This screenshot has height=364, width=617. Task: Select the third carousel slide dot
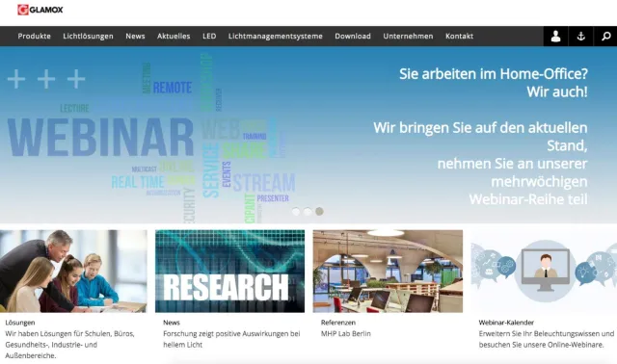tap(319, 212)
